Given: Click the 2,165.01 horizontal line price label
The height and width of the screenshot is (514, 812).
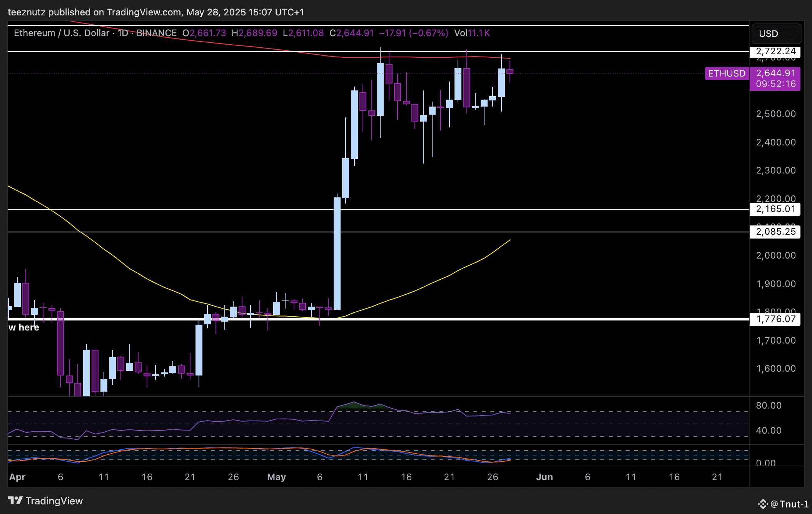Looking at the screenshot, I should click(775, 209).
